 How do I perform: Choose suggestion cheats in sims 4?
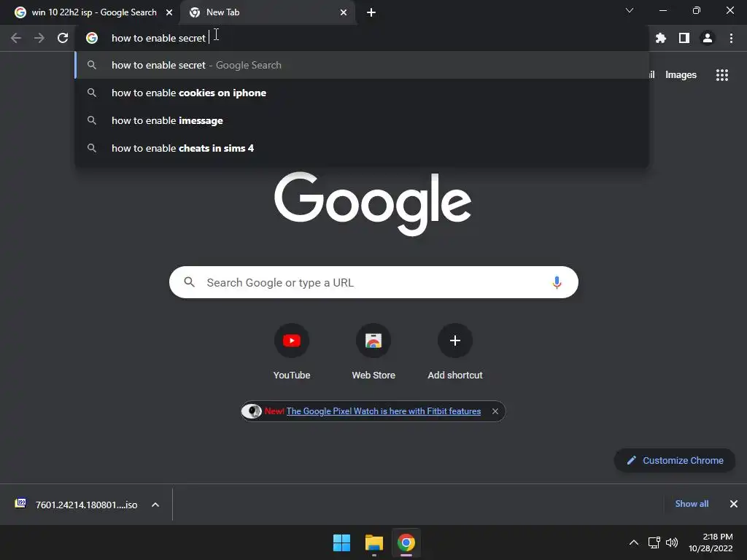[x=362, y=148]
